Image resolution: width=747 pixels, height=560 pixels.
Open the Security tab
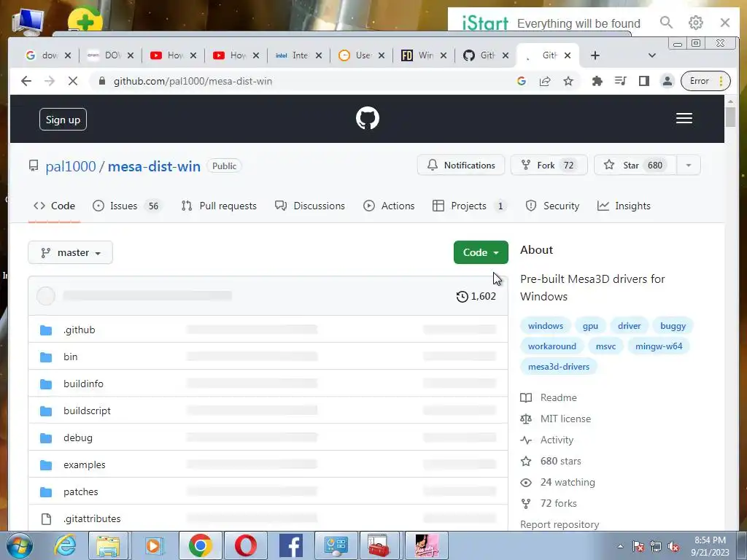click(553, 206)
